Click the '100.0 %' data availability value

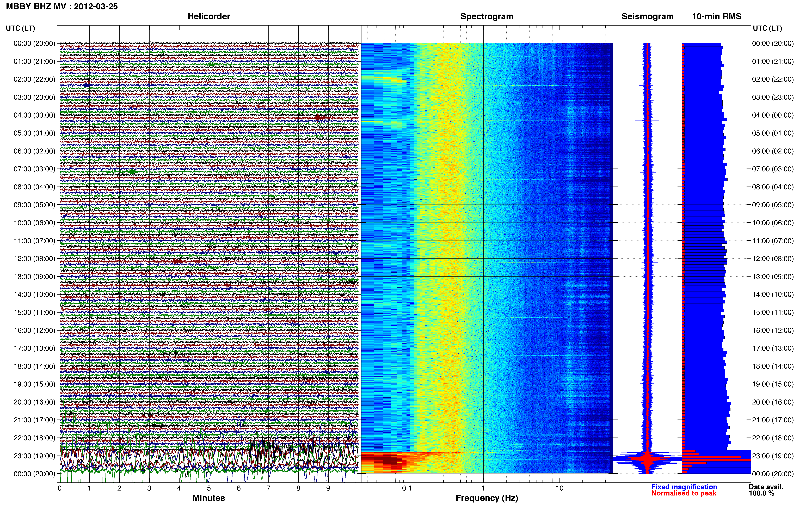pyautogui.click(x=762, y=493)
